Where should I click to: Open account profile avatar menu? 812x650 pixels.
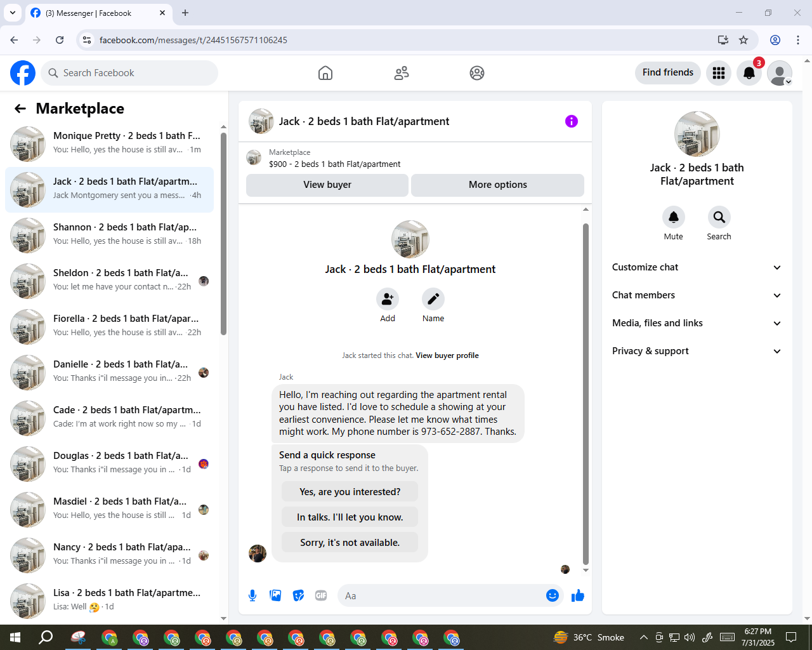[x=780, y=73]
